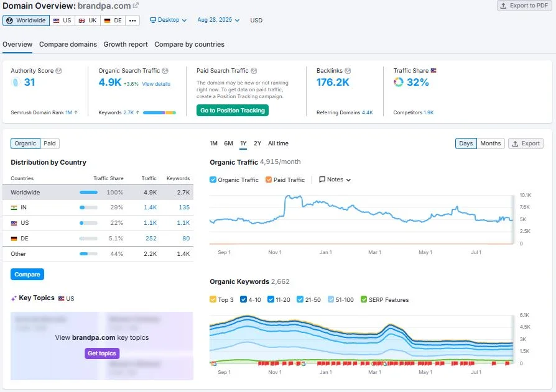This screenshot has width=556, height=392.
Task: Disable the SERP Features checkbox
Action: (x=364, y=299)
